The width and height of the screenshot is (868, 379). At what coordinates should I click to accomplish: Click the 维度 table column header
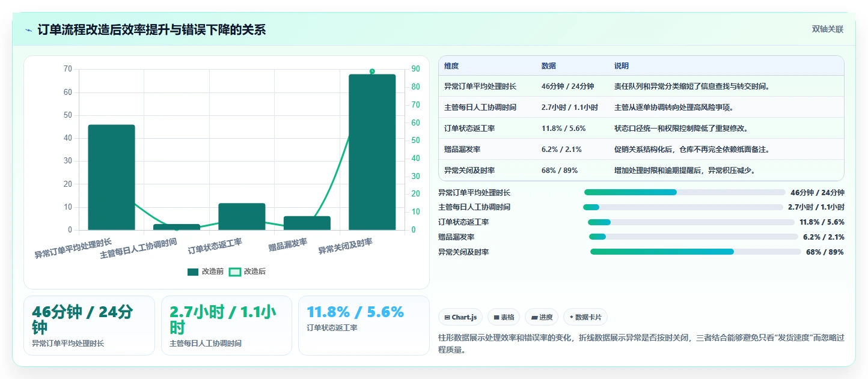451,66
